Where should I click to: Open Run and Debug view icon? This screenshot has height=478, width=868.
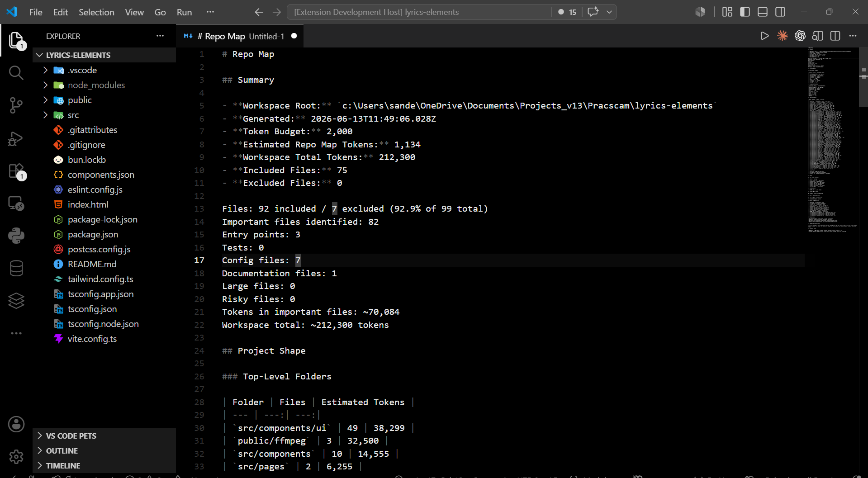(16, 138)
